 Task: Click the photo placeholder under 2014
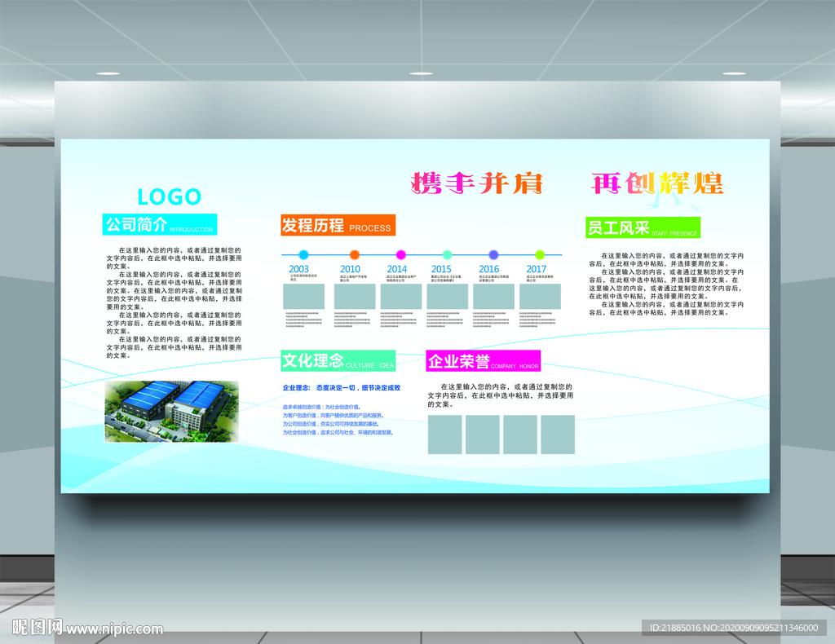click(401, 297)
